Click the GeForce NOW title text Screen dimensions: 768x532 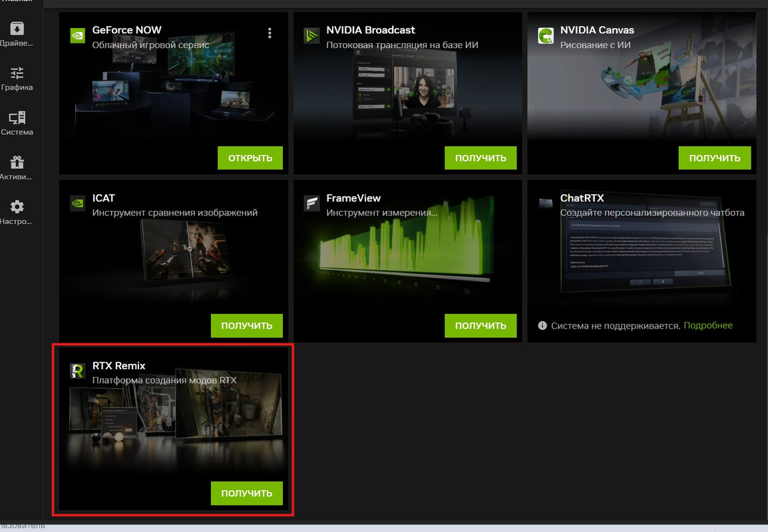(127, 30)
